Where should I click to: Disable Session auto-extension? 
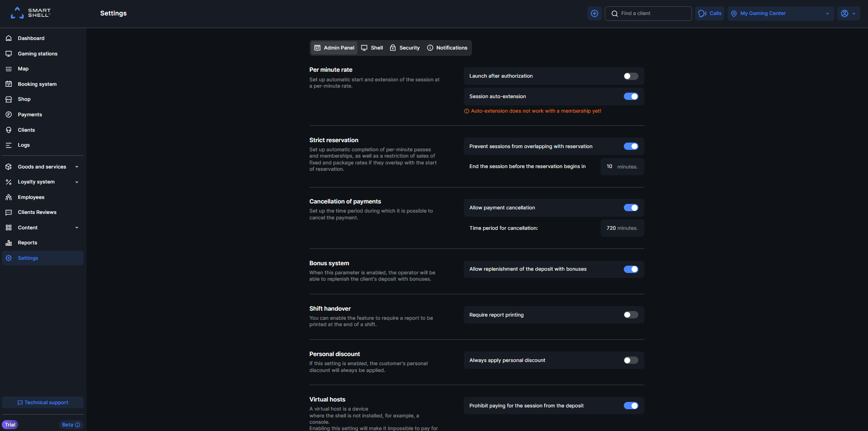631,96
